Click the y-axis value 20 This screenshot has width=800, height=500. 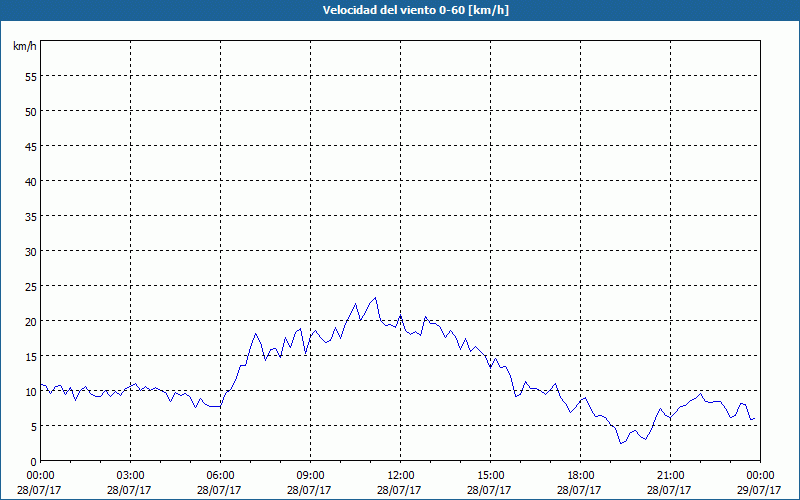(31, 322)
